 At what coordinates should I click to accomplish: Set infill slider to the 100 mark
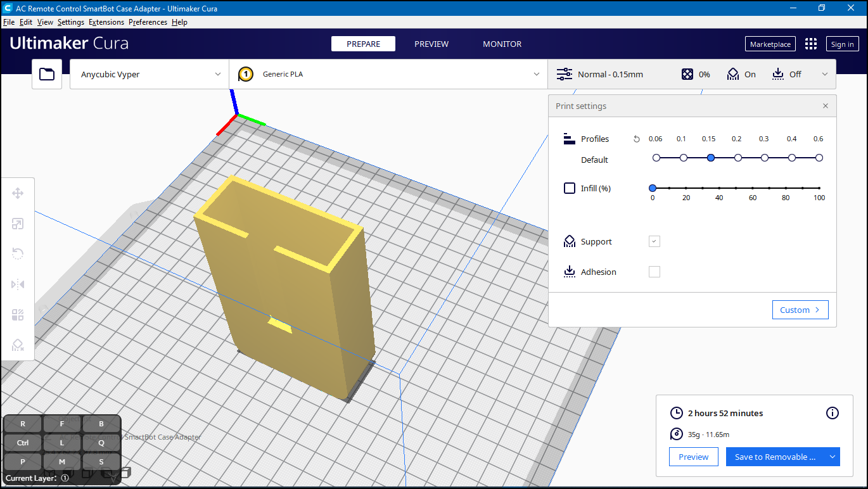pos(819,188)
